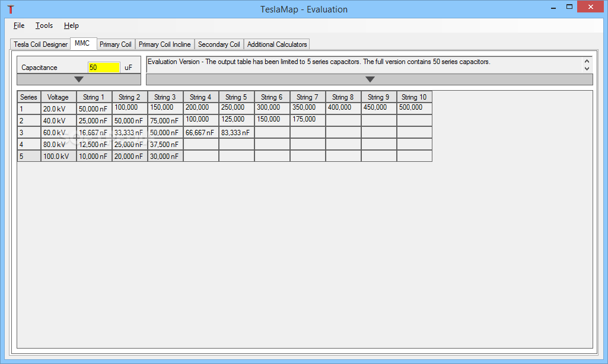
Task: Click the 175,000 cell under String 7
Action: pos(307,120)
